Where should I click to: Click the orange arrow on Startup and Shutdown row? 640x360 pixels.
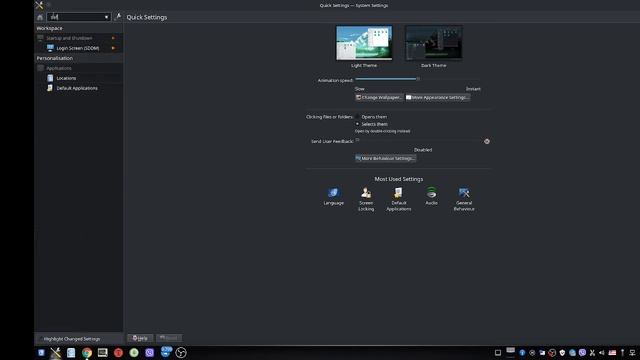pos(113,38)
